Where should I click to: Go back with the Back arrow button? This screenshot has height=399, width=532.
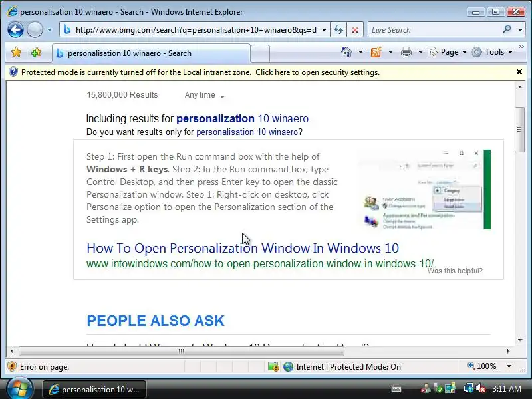15,29
